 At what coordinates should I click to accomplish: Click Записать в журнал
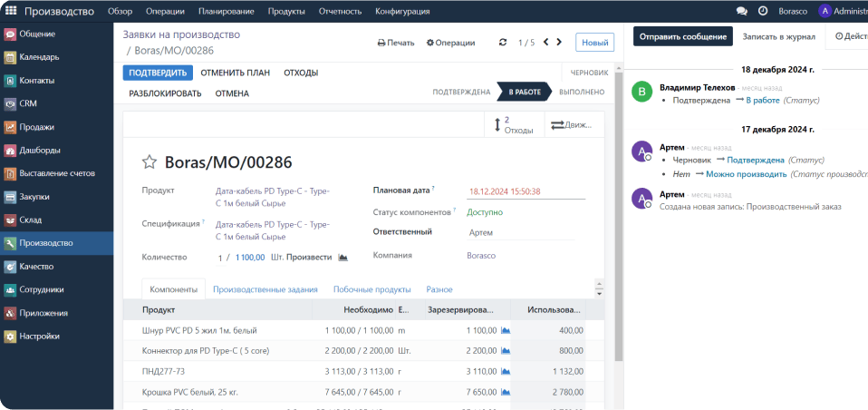point(779,36)
